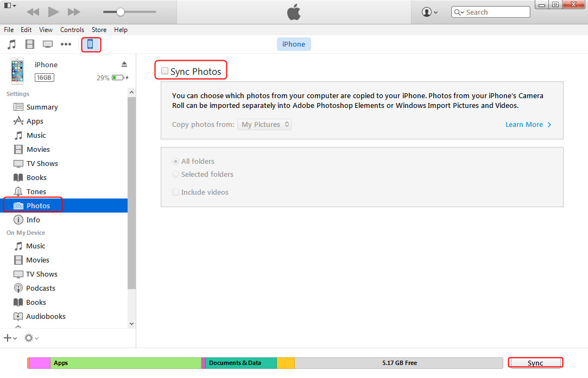Click the Sync button
This screenshot has height=378, width=588.
[535, 363]
